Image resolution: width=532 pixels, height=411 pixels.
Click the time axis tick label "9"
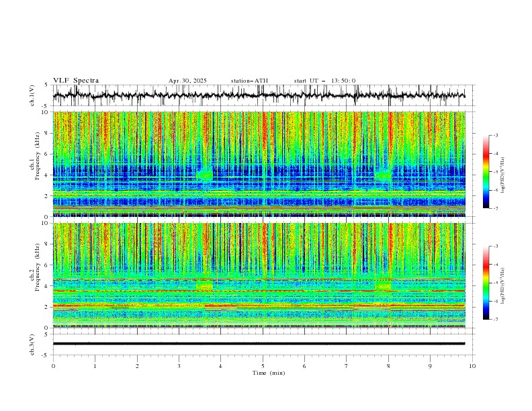coord(430,366)
